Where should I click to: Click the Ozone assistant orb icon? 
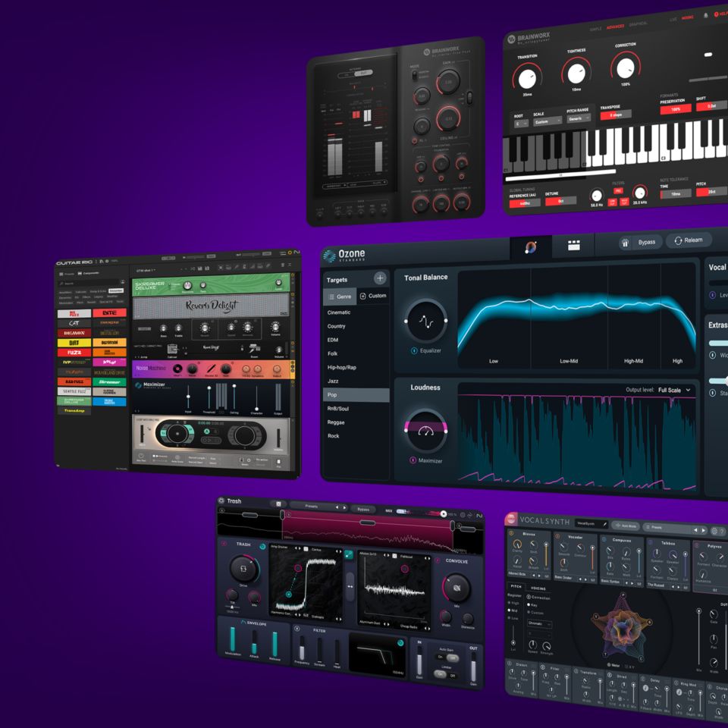click(531, 246)
